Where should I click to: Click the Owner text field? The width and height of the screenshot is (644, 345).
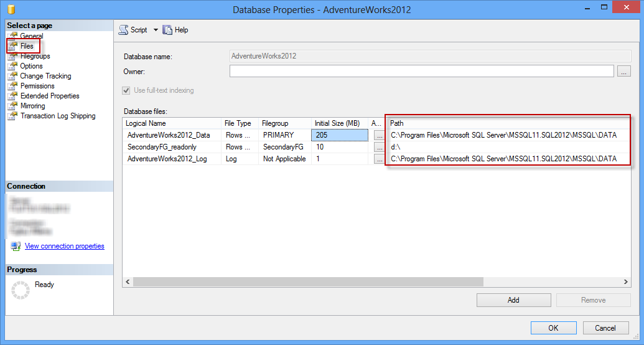tap(421, 71)
